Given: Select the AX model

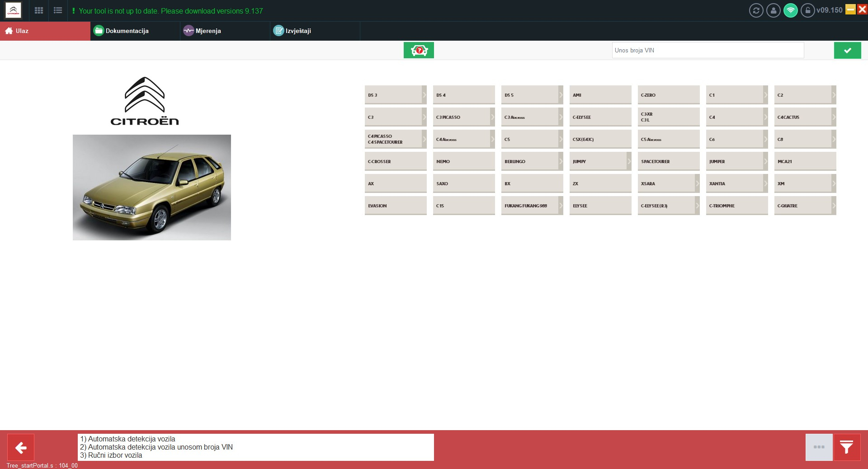Looking at the screenshot, I should (396, 183).
